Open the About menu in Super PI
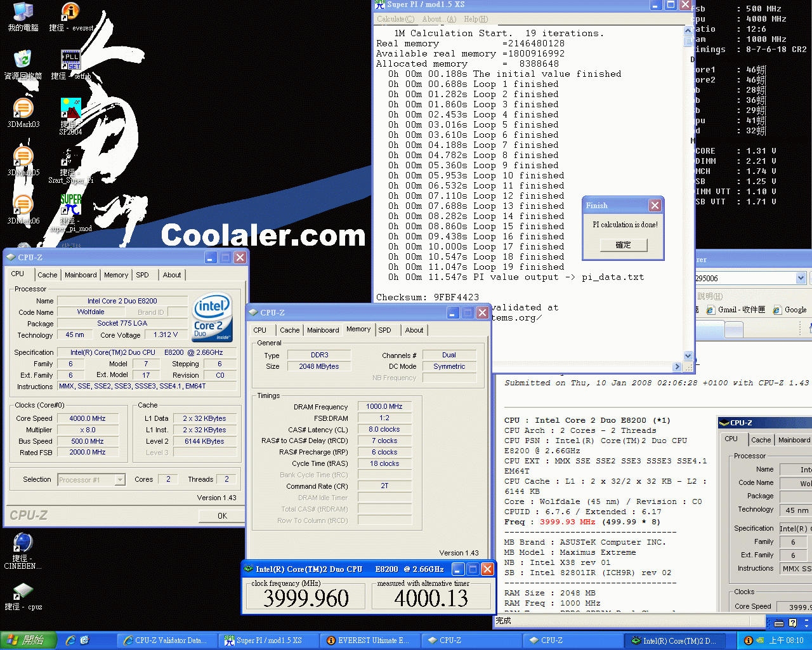The width and height of the screenshot is (812, 650). coord(439,19)
